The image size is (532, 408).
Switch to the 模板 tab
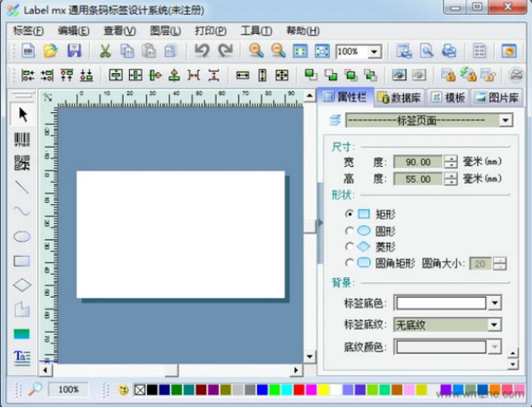click(448, 98)
